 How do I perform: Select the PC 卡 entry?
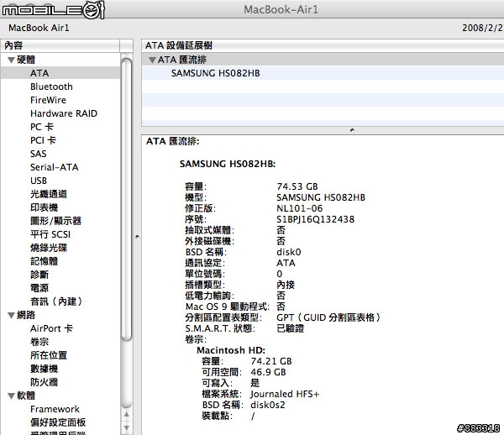click(x=42, y=127)
